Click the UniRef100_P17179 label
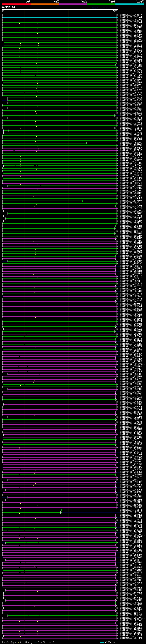Image resolution: width=146 pixels, height=644 pixels. [x=131, y=605]
